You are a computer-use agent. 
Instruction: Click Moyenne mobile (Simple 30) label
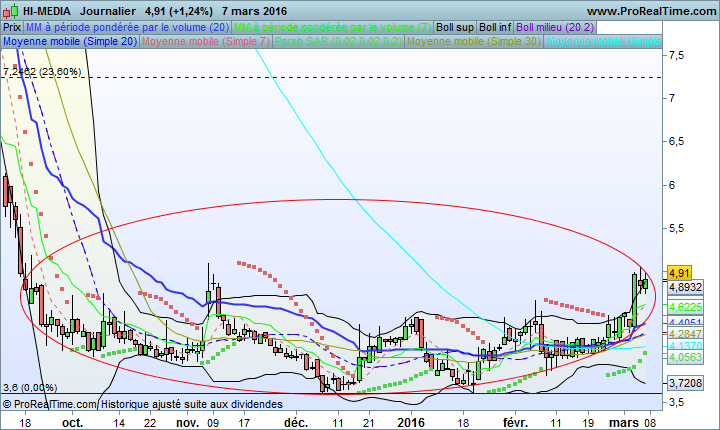coord(473,41)
